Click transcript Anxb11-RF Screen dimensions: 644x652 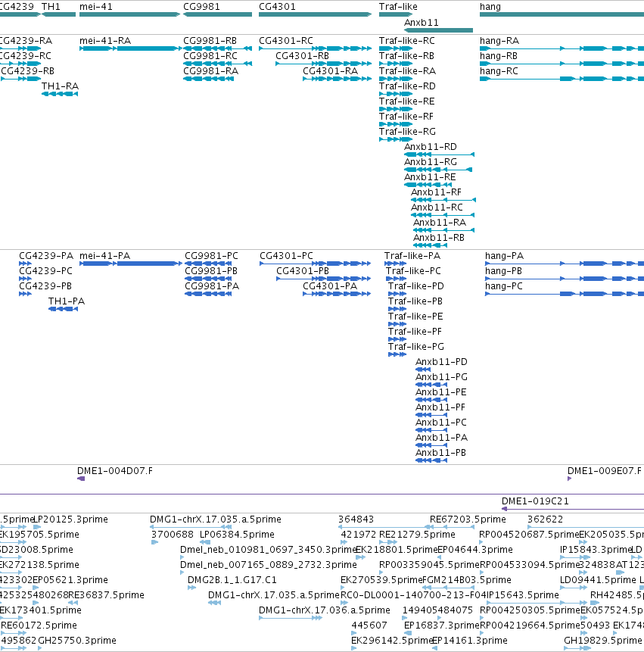pos(436,192)
